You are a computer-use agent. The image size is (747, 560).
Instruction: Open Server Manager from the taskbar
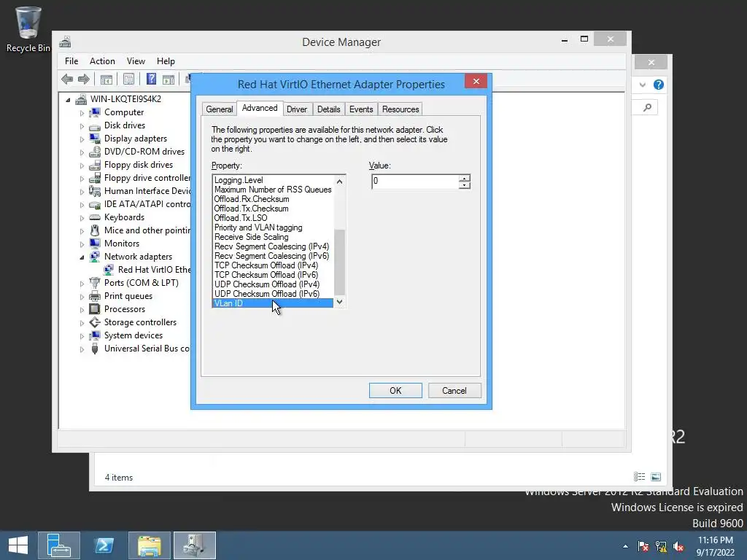point(58,545)
